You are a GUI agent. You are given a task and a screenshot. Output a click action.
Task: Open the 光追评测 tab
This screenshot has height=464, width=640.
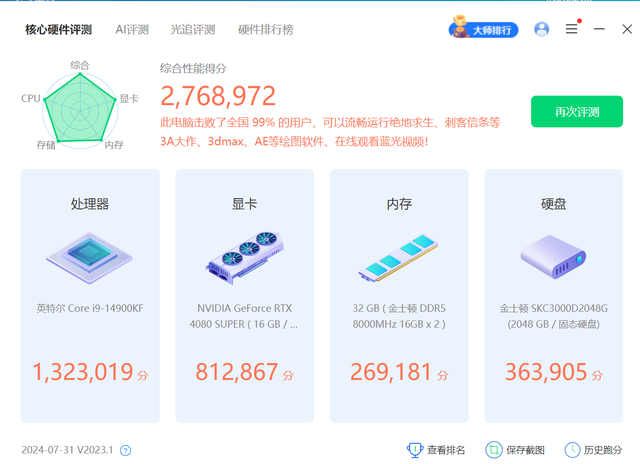(193, 30)
